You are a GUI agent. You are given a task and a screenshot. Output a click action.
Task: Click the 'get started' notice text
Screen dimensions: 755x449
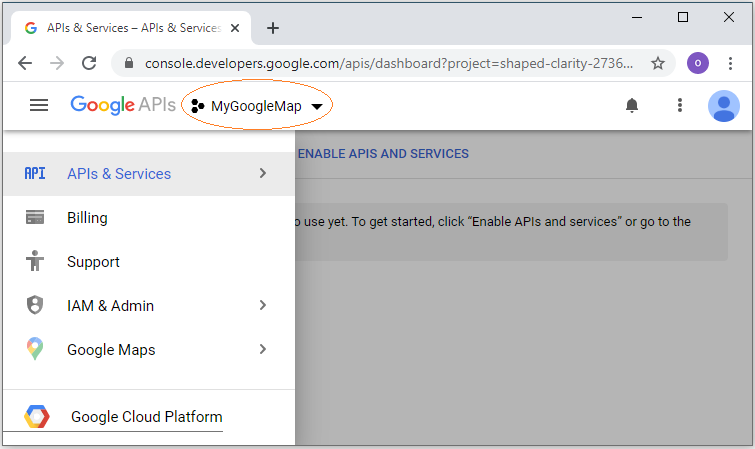(493, 222)
